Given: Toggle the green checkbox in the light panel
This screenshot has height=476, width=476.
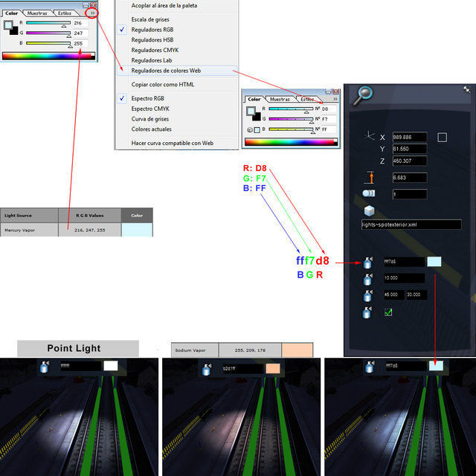Looking at the screenshot, I should (x=387, y=313).
